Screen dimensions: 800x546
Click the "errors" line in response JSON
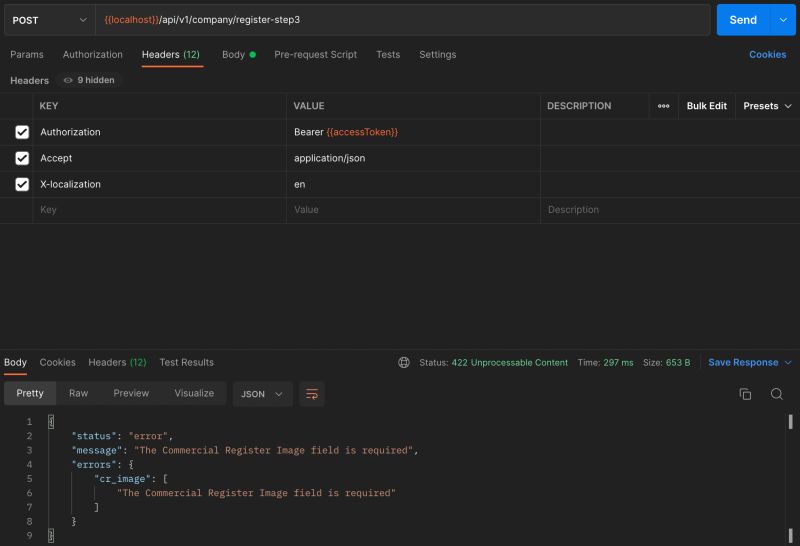pyautogui.click(x=103, y=464)
